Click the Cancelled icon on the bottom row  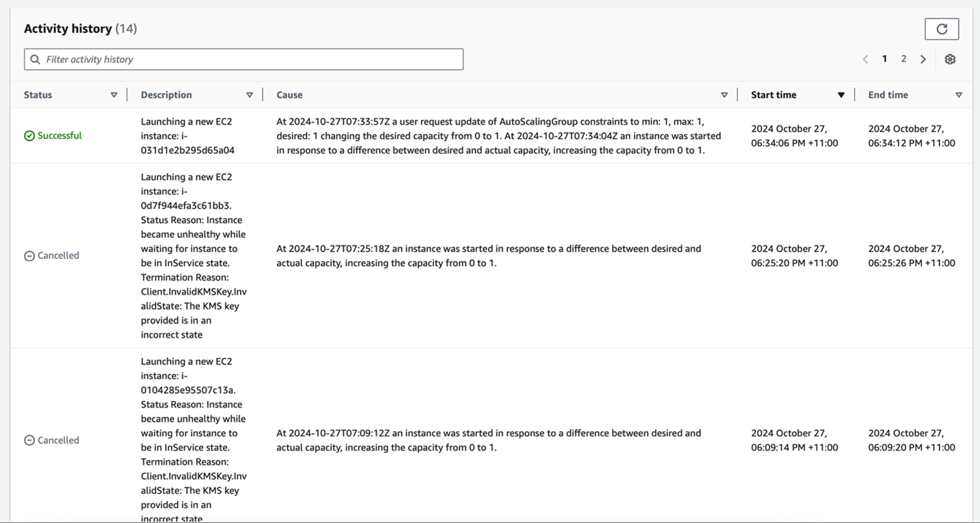[29, 439]
